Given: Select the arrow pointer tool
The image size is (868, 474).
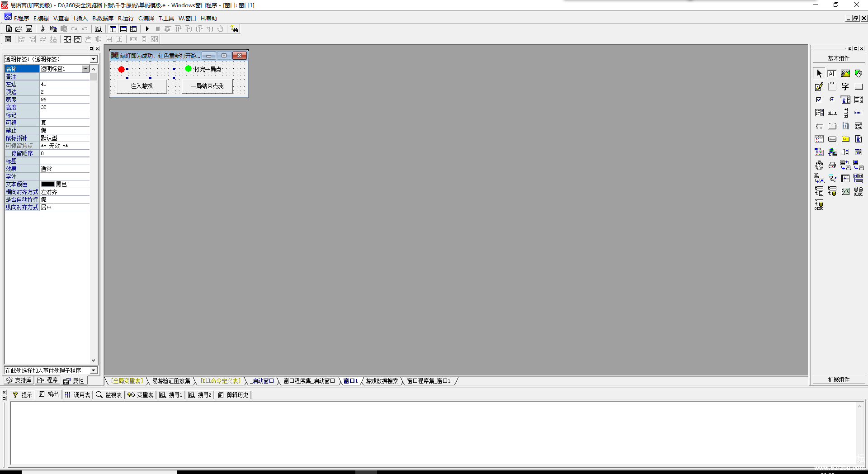Looking at the screenshot, I should pos(819,73).
